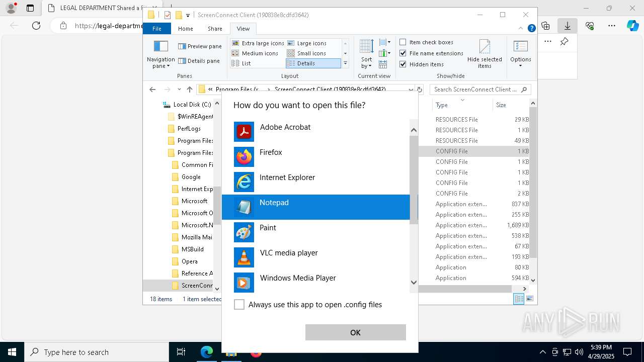Open Task View on taskbar
This screenshot has height=362, width=644.
[181, 352]
